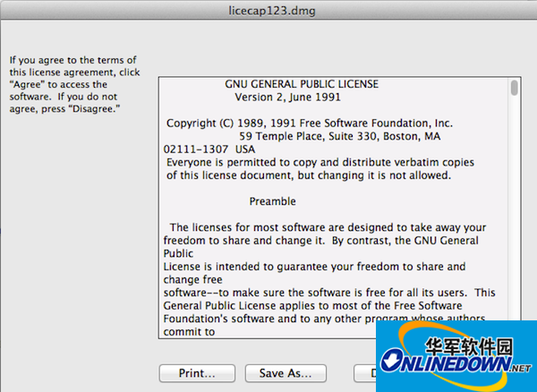Click the licecap123.dmg window title
The height and width of the screenshot is (392, 537).
(x=272, y=11)
